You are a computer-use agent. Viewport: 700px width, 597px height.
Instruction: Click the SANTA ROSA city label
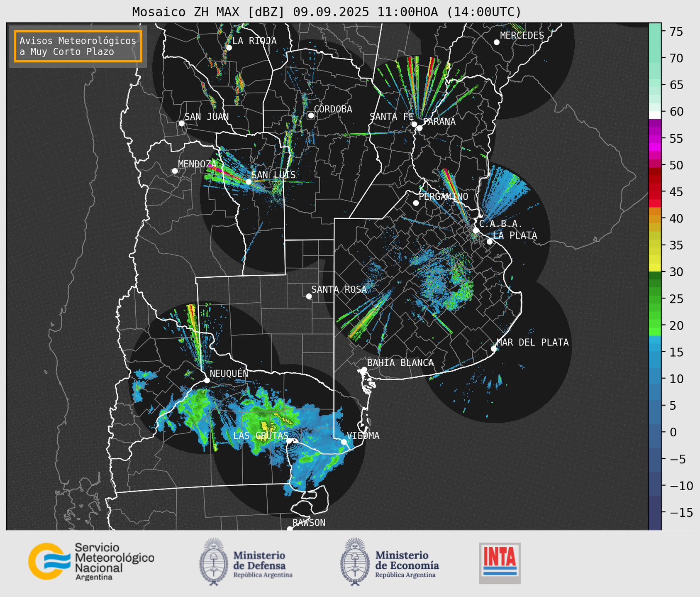339,289
